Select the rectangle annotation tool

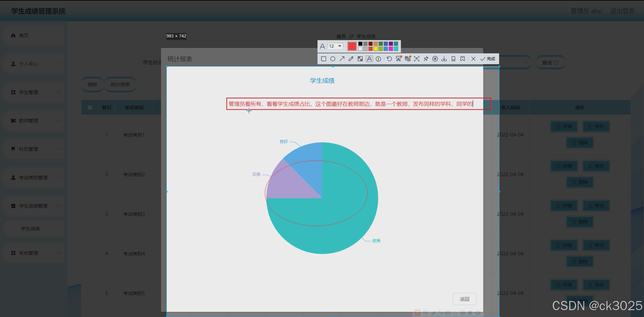coord(324,59)
